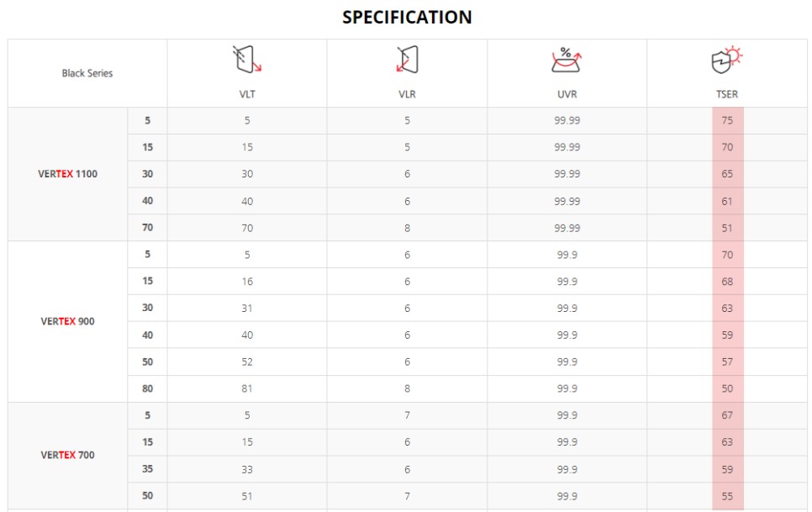This screenshot has height=512, width=812.
Task: Click the VLT light transmission icon
Action: [247, 61]
